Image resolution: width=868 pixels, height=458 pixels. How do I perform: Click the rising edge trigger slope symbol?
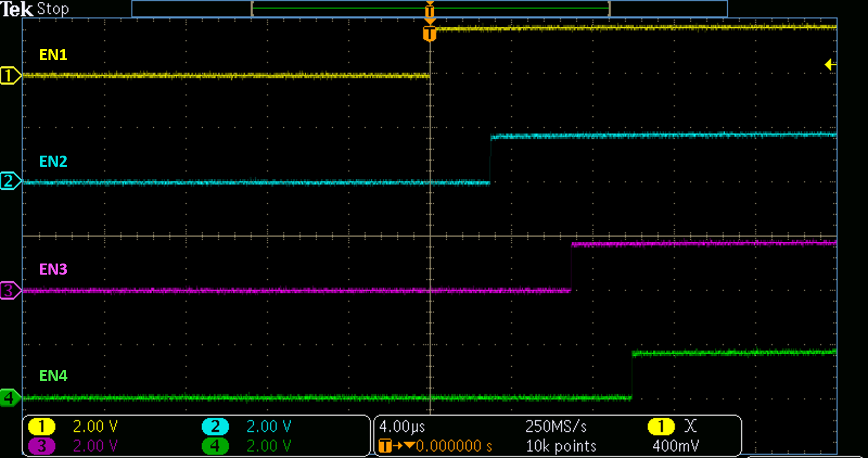click(690, 426)
